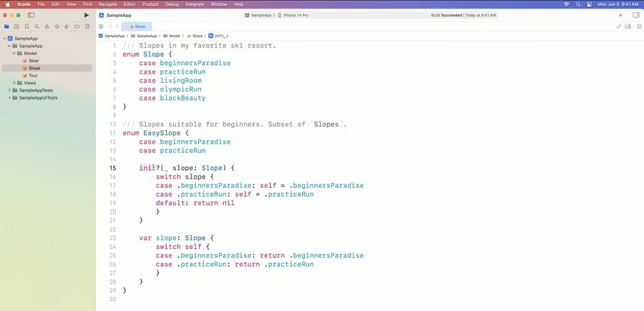Run the app with the play button
The image size is (644, 311).
tap(87, 15)
